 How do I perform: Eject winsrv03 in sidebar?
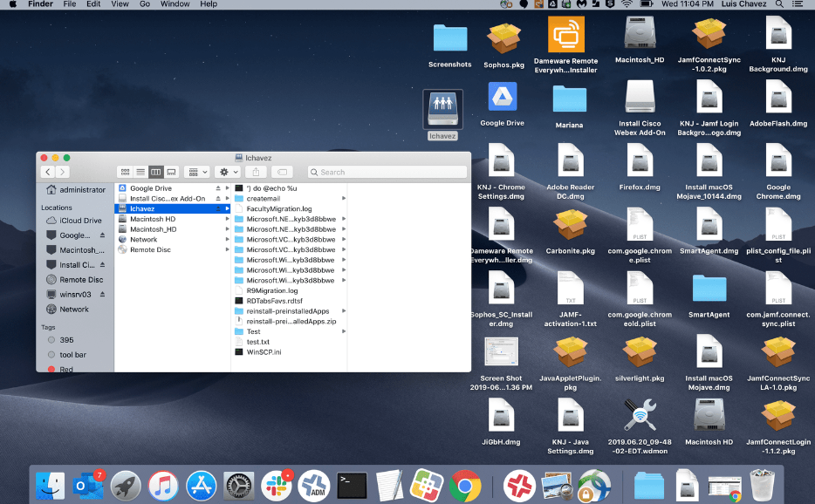[x=102, y=295]
